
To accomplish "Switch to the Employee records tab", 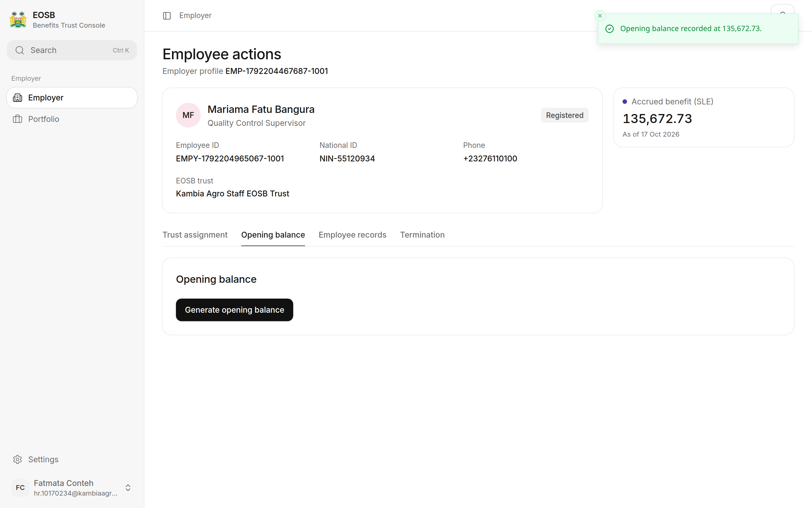I will coord(352,235).
